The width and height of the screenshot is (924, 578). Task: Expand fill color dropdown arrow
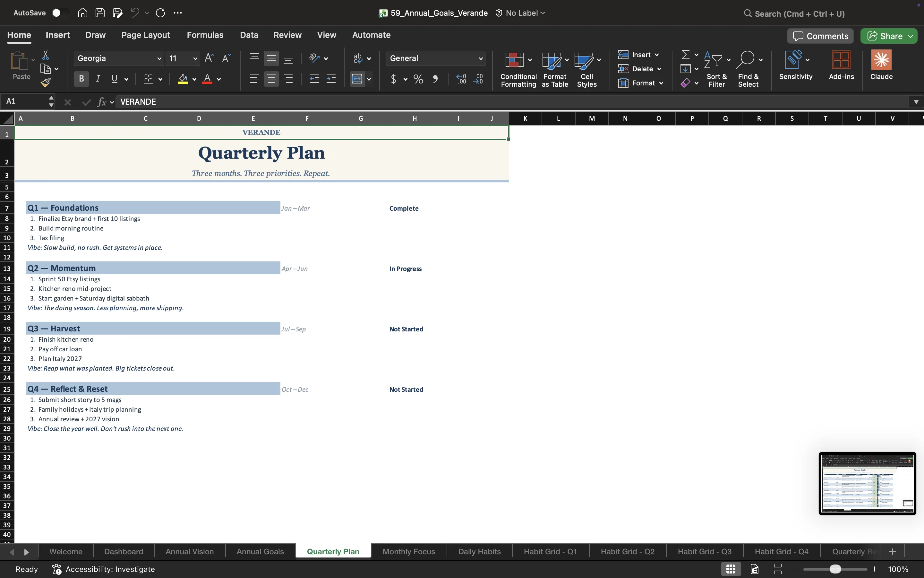click(x=194, y=79)
